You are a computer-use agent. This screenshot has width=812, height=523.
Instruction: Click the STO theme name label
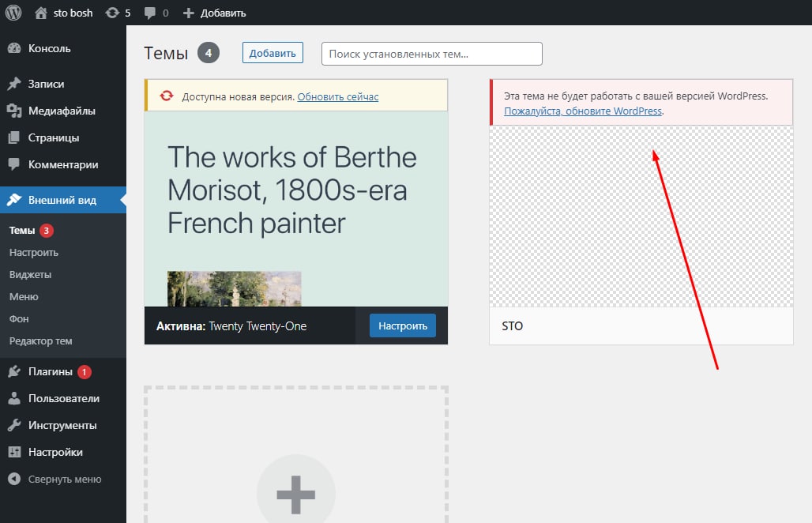512,325
